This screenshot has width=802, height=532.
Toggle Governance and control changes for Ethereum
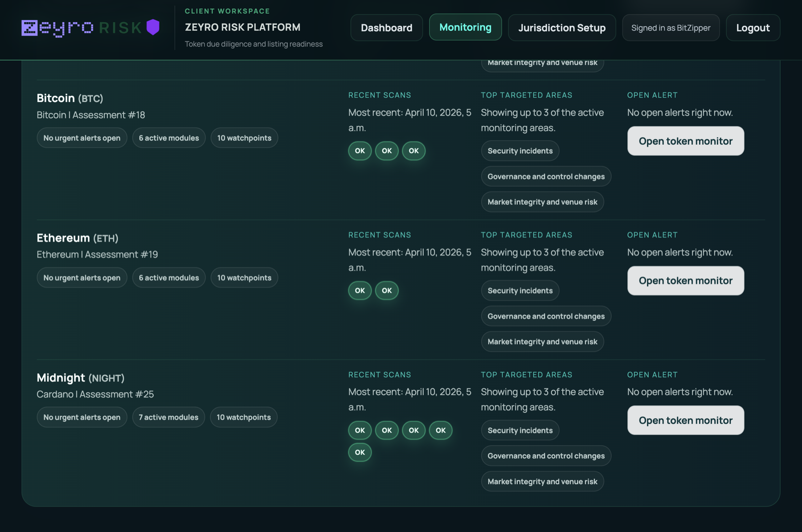point(546,316)
